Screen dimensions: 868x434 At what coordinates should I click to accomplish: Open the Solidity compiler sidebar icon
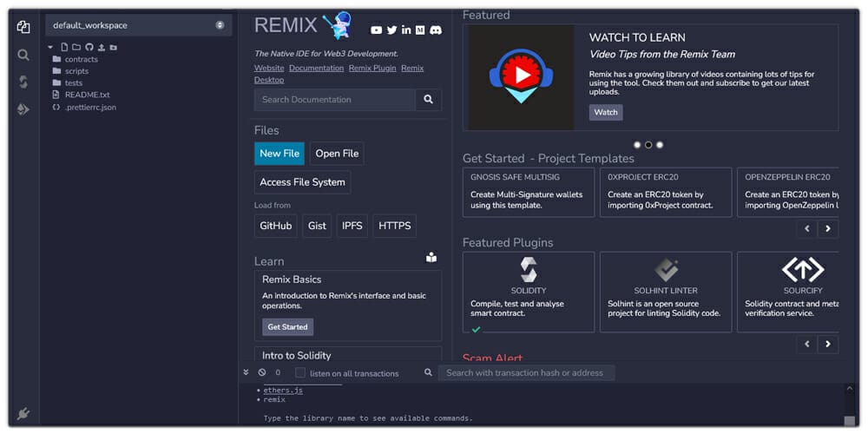pos(23,82)
